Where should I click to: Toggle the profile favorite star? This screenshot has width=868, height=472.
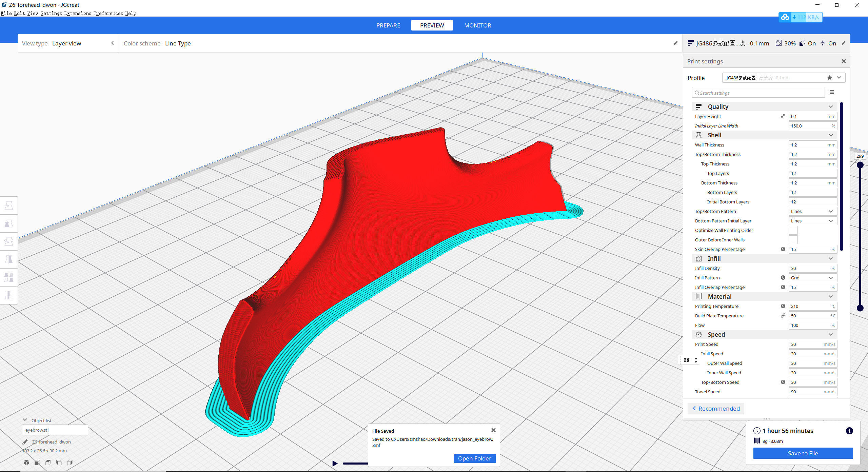[829, 78]
